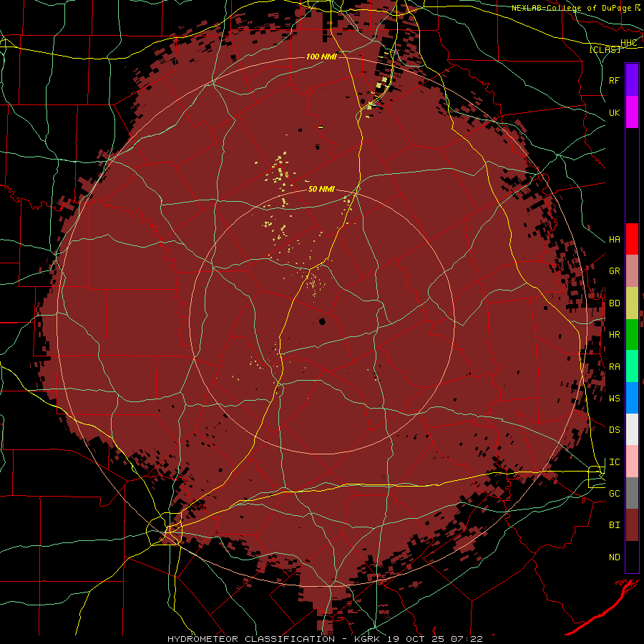Image resolution: width=644 pixels, height=644 pixels.
Task: Click the purple RF legend color swatch
Action: [632, 80]
